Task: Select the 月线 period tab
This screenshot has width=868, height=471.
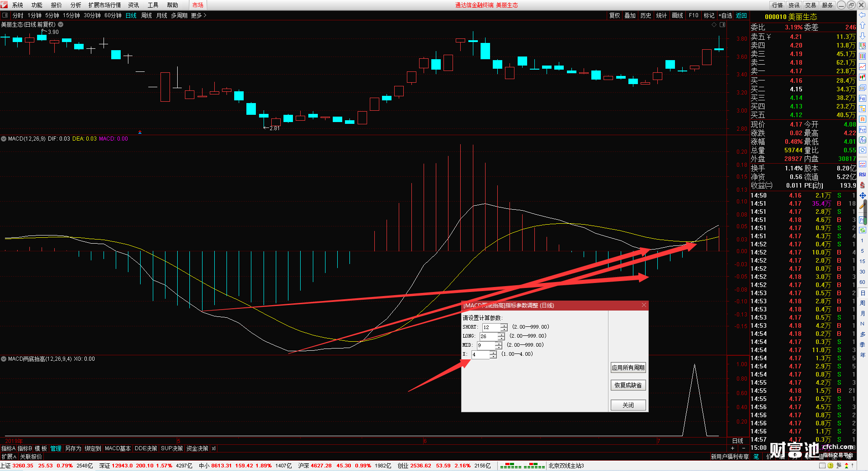Action: (x=162, y=15)
